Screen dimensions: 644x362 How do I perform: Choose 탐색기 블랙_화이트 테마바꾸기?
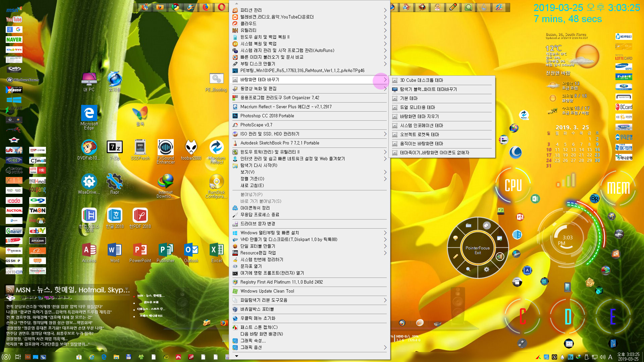click(442, 89)
